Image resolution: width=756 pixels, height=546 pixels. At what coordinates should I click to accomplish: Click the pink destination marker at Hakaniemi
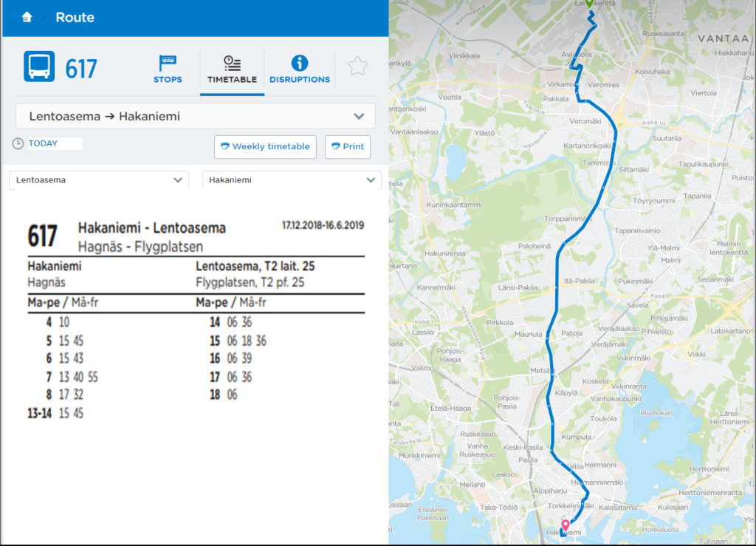pyautogui.click(x=565, y=525)
